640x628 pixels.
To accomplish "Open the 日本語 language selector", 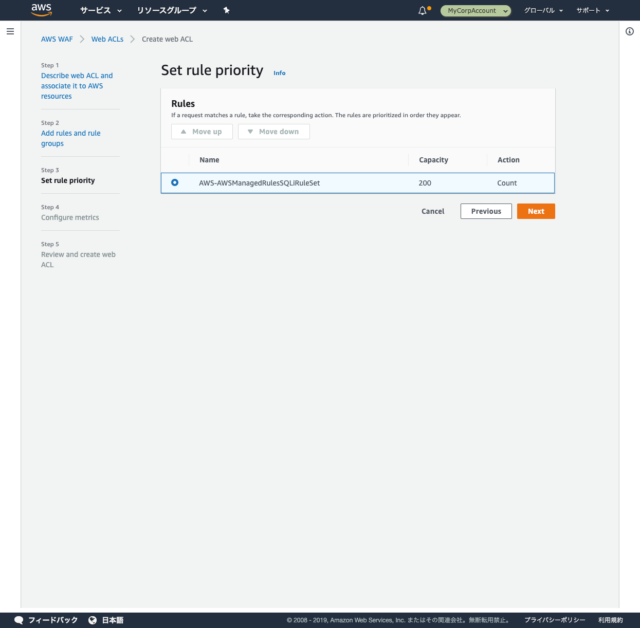I will click(112, 620).
